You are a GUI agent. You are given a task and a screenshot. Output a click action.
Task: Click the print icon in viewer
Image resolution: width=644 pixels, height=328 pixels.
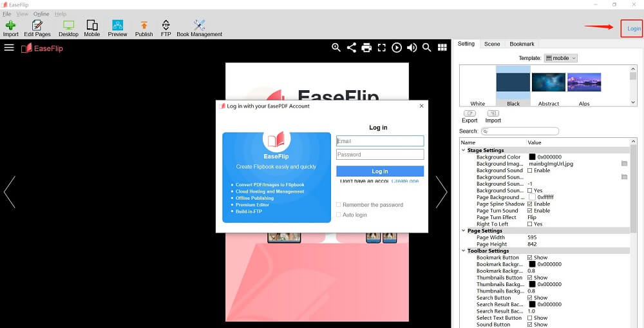366,48
